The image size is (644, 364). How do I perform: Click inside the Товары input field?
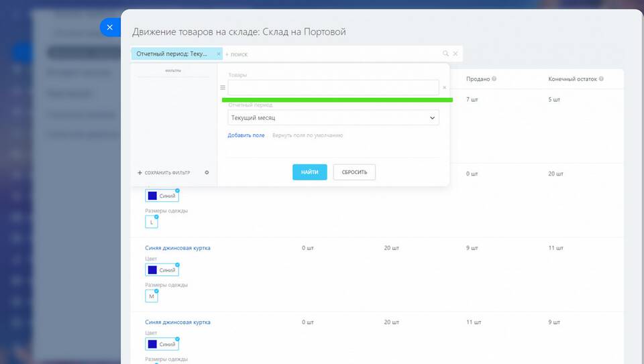333,88
